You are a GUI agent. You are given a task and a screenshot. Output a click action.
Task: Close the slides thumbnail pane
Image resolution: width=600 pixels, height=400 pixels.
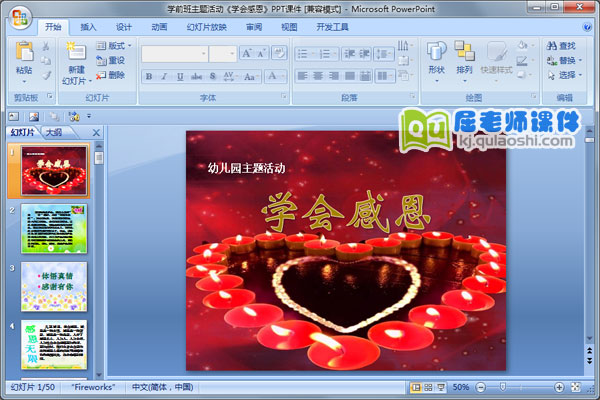[96, 133]
